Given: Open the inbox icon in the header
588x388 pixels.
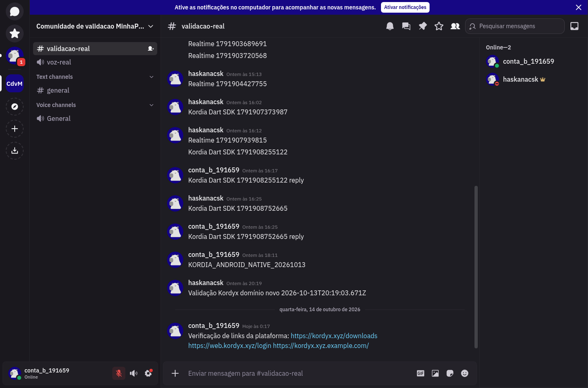Looking at the screenshot, I should (575, 26).
